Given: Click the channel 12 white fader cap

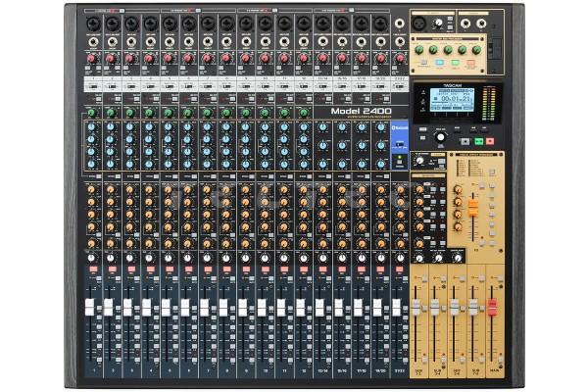Looking at the screenshot, I should pyautogui.click(x=301, y=307).
